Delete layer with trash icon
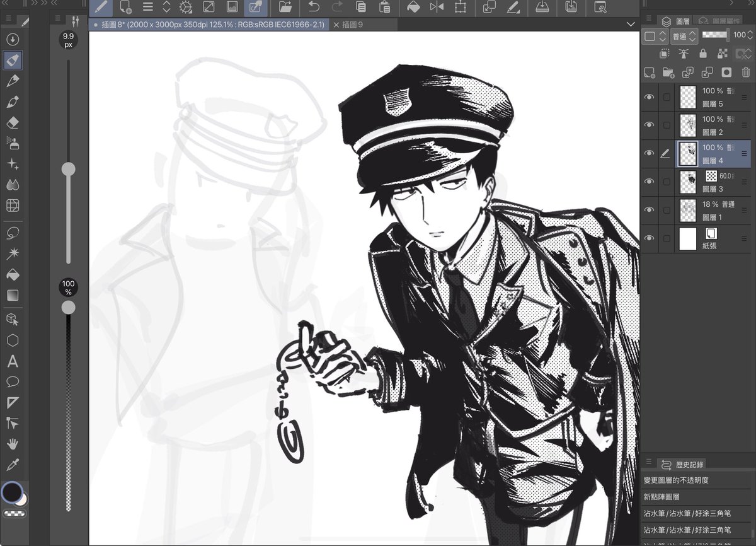756x546 pixels. coord(746,73)
